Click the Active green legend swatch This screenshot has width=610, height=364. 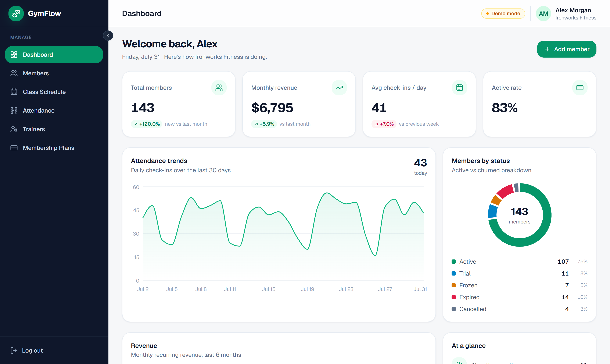click(x=454, y=262)
